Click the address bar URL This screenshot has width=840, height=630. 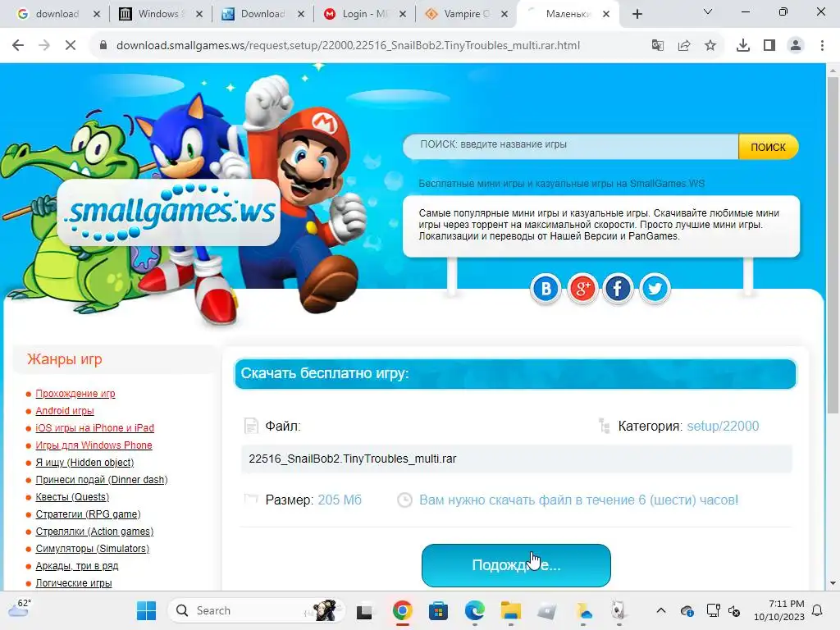tap(348, 46)
